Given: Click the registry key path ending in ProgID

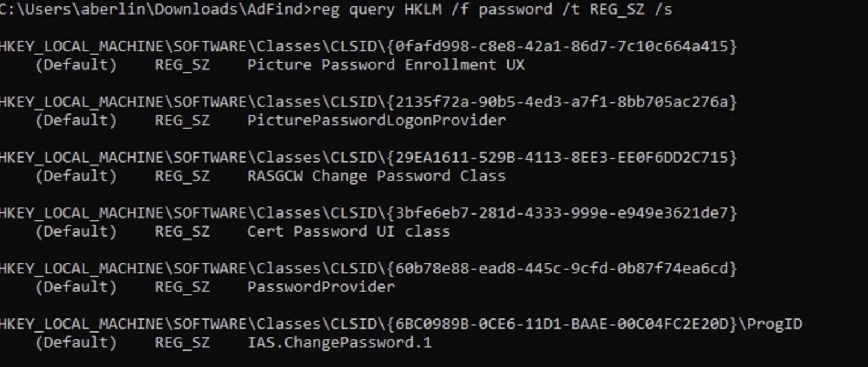Looking at the screenshot, I should (x=400, y=324).
